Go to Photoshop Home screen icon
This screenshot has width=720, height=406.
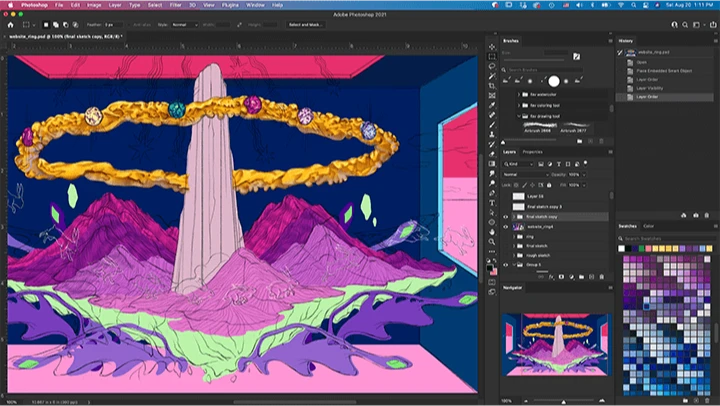pyautogui.click(x=11, y=25)
